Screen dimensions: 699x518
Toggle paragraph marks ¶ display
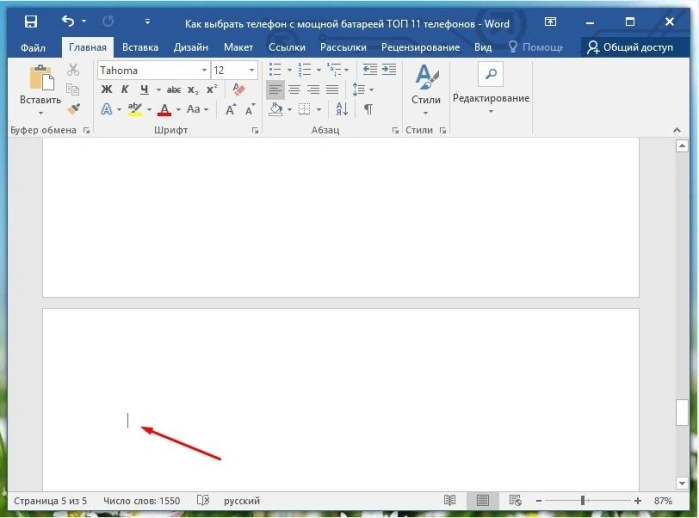(x=368, y=109)
